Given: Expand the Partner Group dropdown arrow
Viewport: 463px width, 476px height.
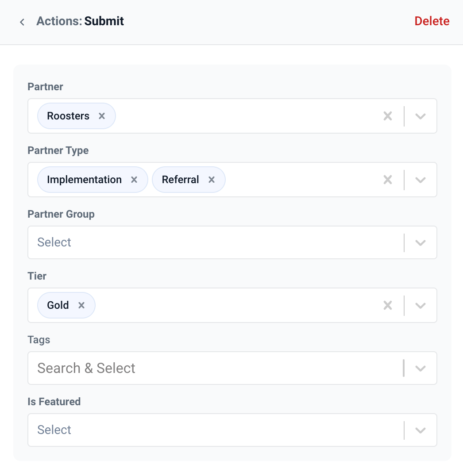Looking at the screenshot, I should (421, 242).
